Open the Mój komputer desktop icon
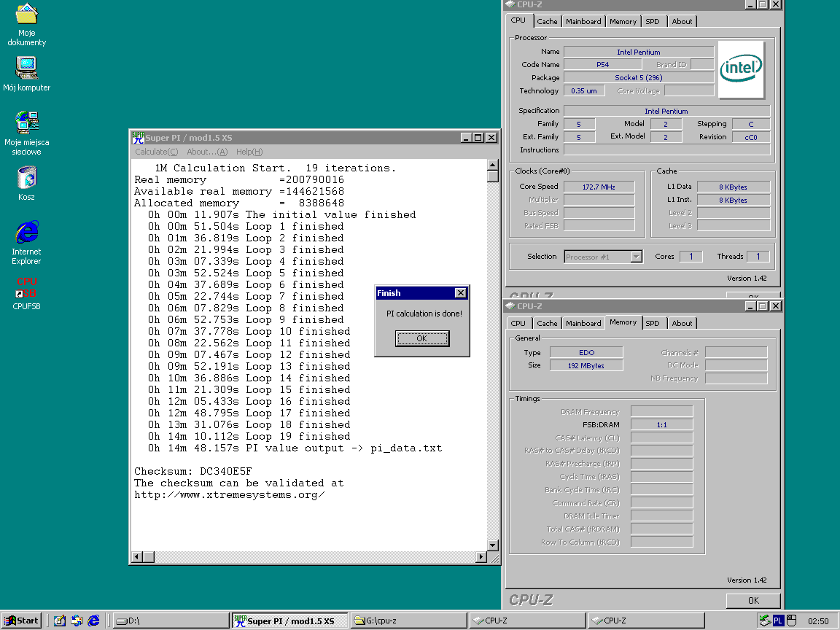This screenshot has width=840, height=630. pyautogui.click(x=26, y=74)
